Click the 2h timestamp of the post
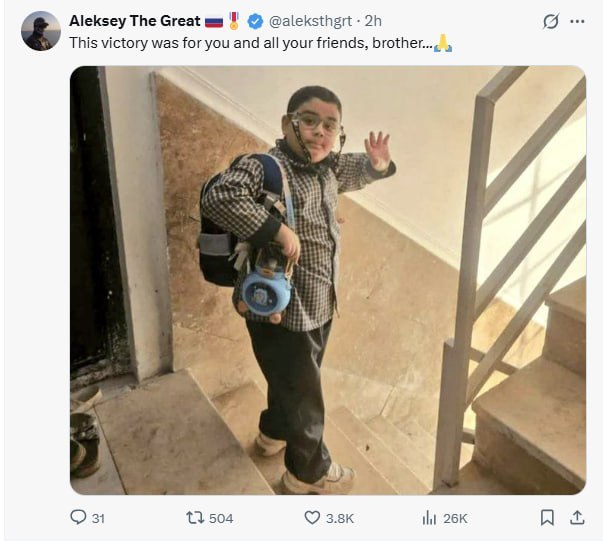603x541 pixels. coord(373,21)
